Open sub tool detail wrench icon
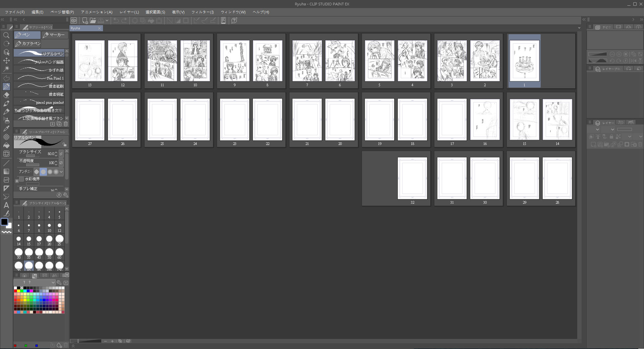This screenshot has height=349, width=644. coord(66,195)
